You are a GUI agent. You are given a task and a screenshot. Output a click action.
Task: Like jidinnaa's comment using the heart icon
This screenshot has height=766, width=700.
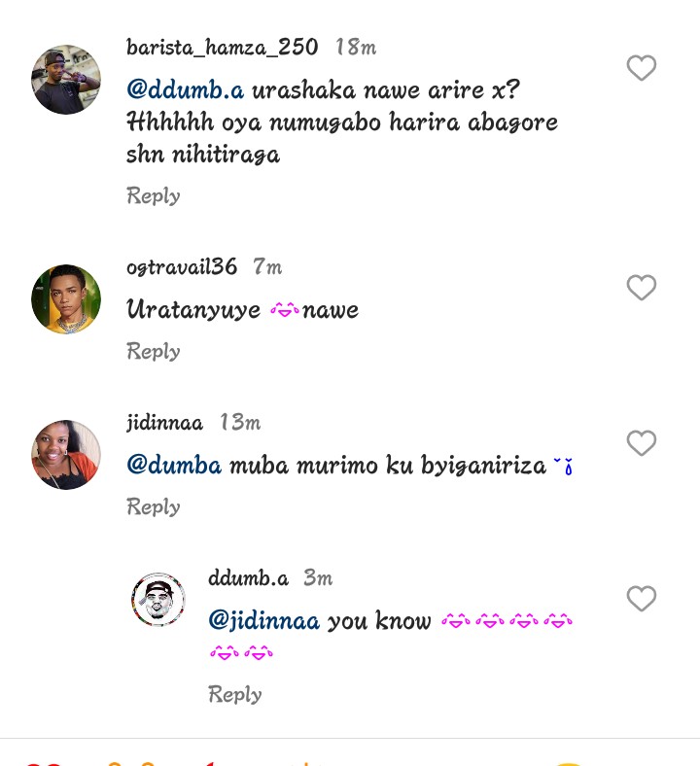point(641,443)
